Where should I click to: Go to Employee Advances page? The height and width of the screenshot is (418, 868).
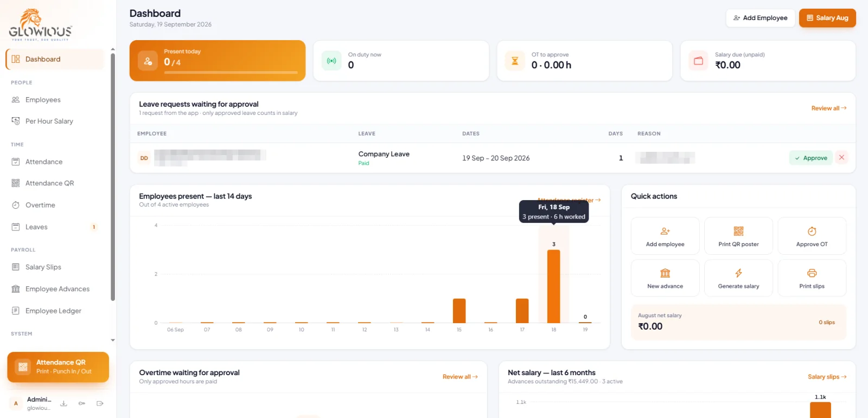[x=55, y=289]
